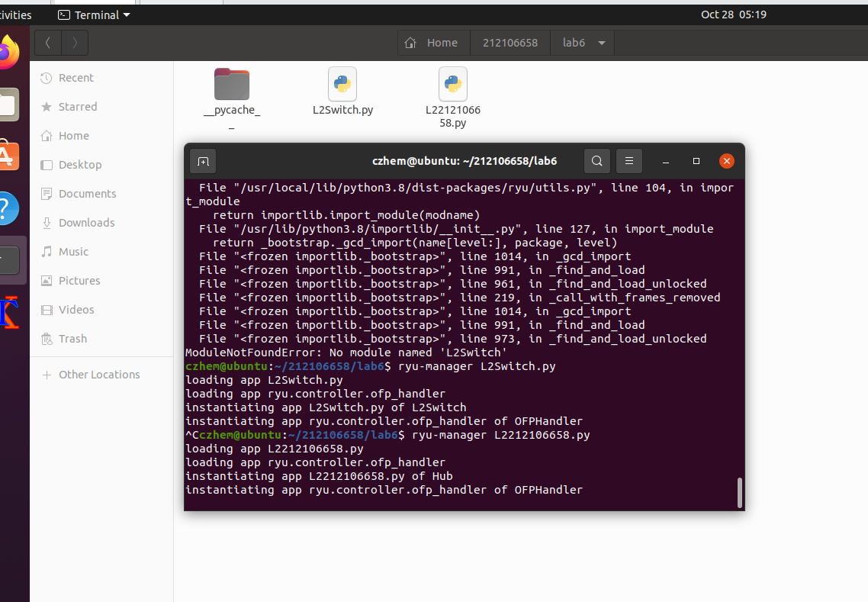Screen dimensions: 868x602
Task: Open Firefox from the dock
Action: tap(9, 53)
